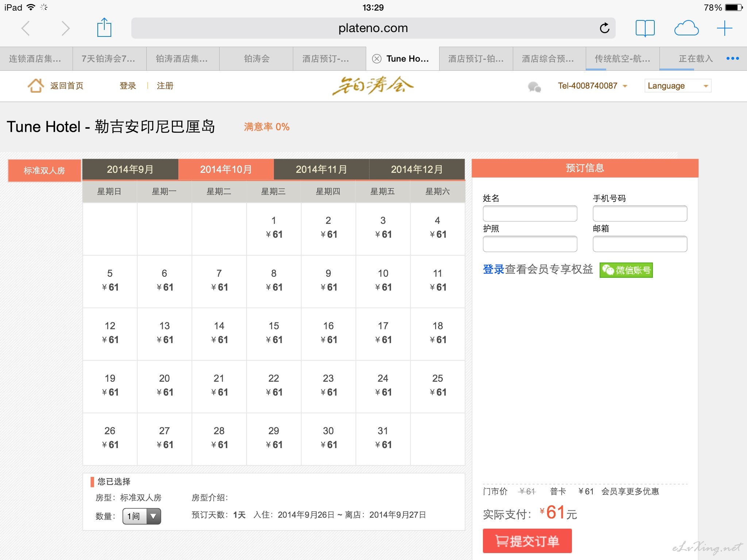Select date 13 in the calendar
Image resolution: width=747 pixels, height=560 pixels.
[165, 333]
